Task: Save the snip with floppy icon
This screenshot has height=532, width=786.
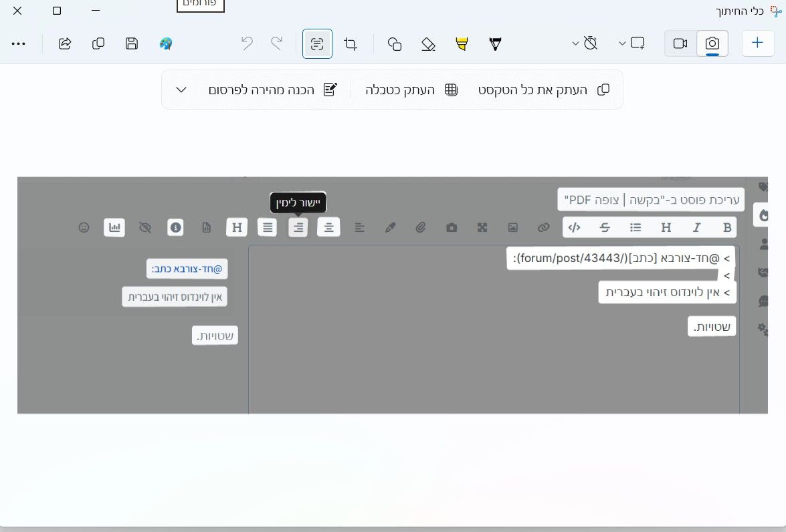Action: (132, 43)
